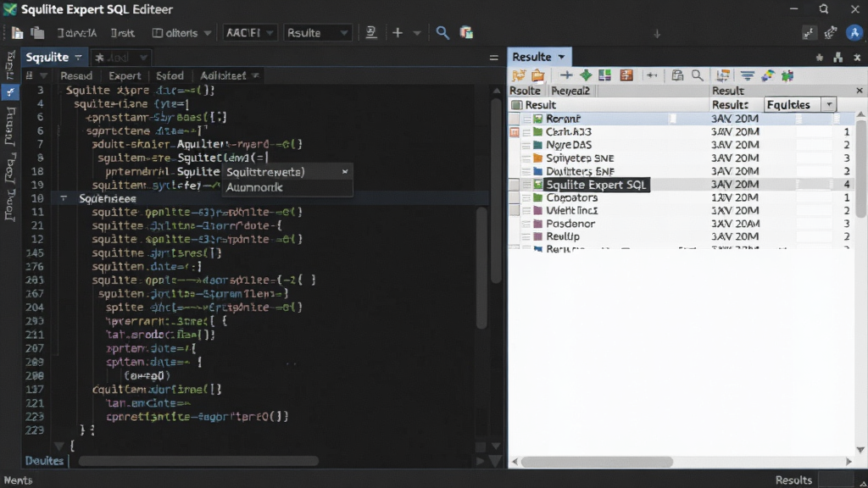868x488 pixels.
Task: Pin the Resulte panel with the pin icon
Action: coord(820,58)
